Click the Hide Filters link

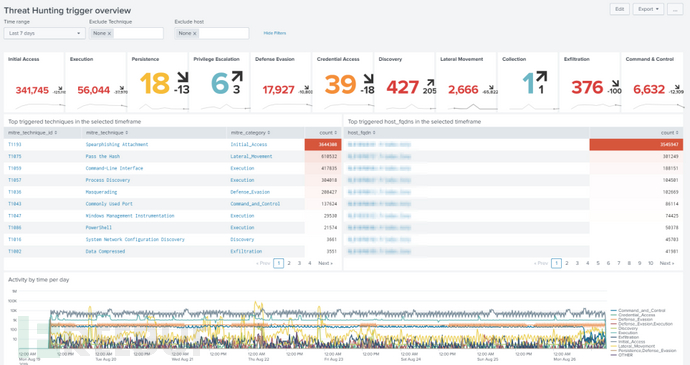pos(275,33)
